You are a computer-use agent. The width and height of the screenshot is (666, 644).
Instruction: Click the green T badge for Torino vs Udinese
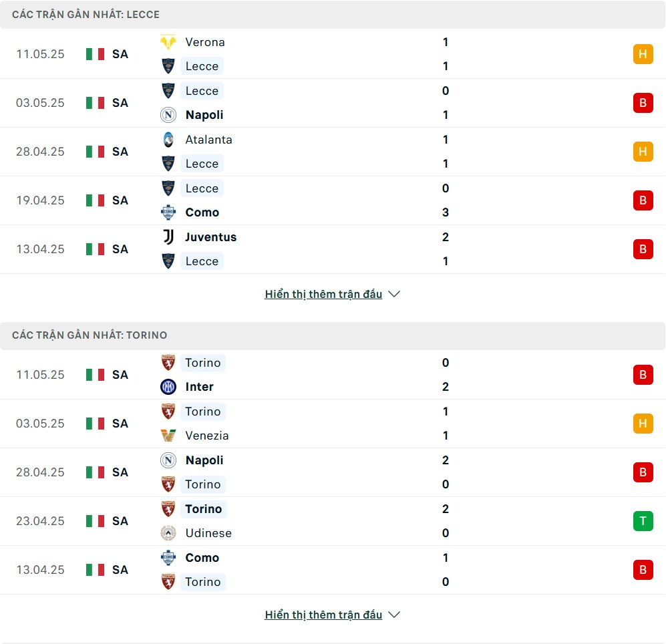tap(643, 521)
